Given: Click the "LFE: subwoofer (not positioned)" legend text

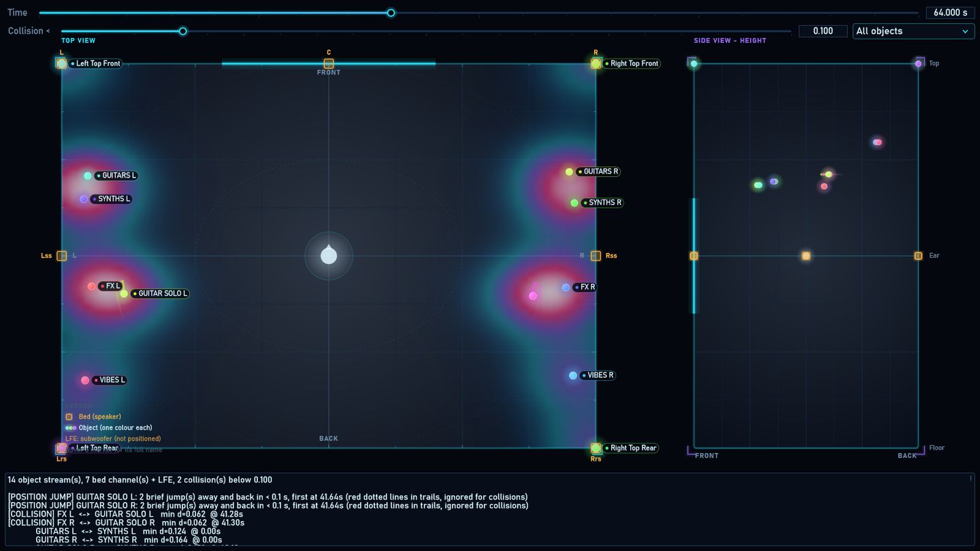Looking at the screenshot, I should 113,439.
